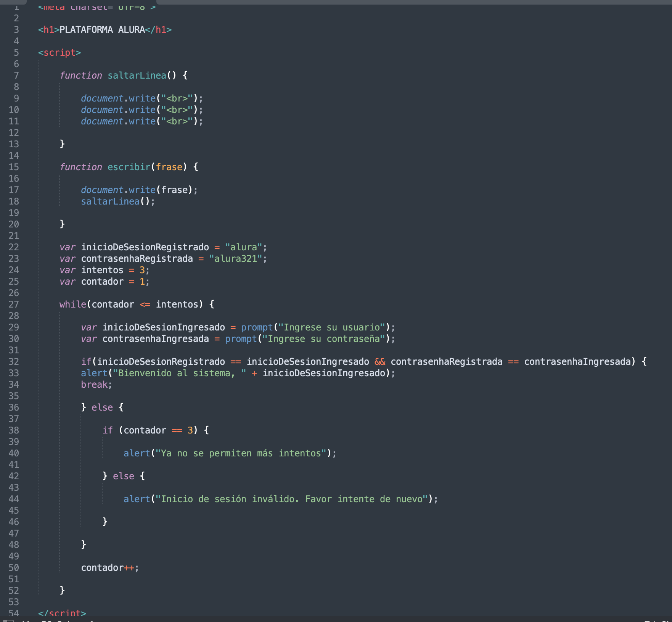672x622 pixels.
Task: Click line number 15 in the gutter
Action: (x=14, y=167)
